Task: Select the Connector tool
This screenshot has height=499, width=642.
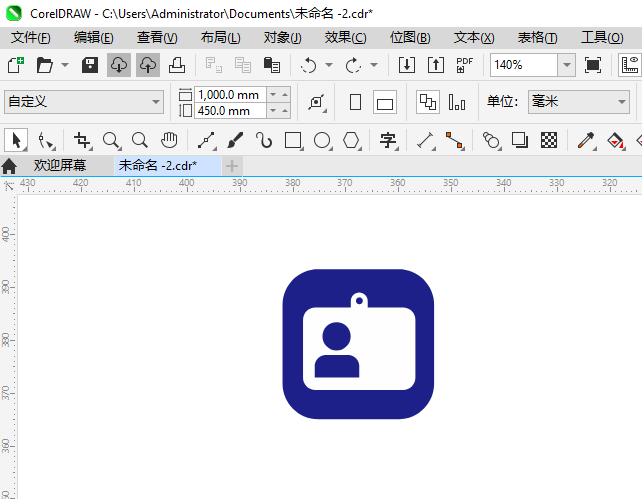Action: [454, 140]
